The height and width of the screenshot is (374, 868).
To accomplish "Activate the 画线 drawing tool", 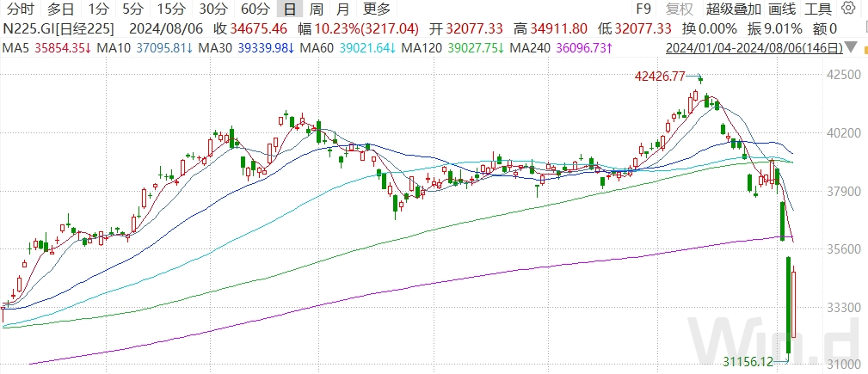I will pyautogui.click(x=782, y=9).
